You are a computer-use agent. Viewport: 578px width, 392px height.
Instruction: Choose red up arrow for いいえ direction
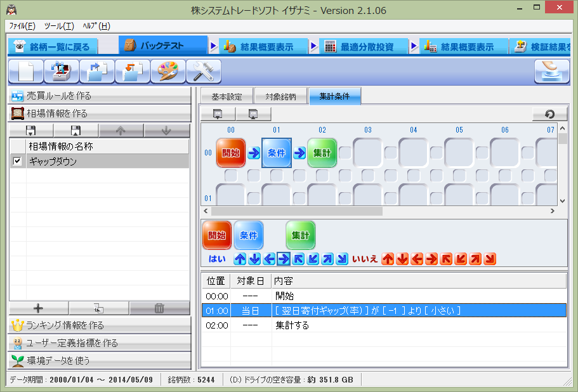point(388,259)
